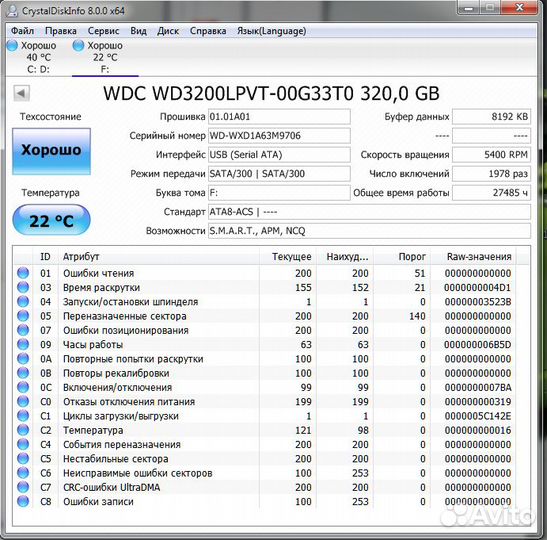
Task: Click status orb for Отказы отключения питания row
Action: click(x=23, y=402)
